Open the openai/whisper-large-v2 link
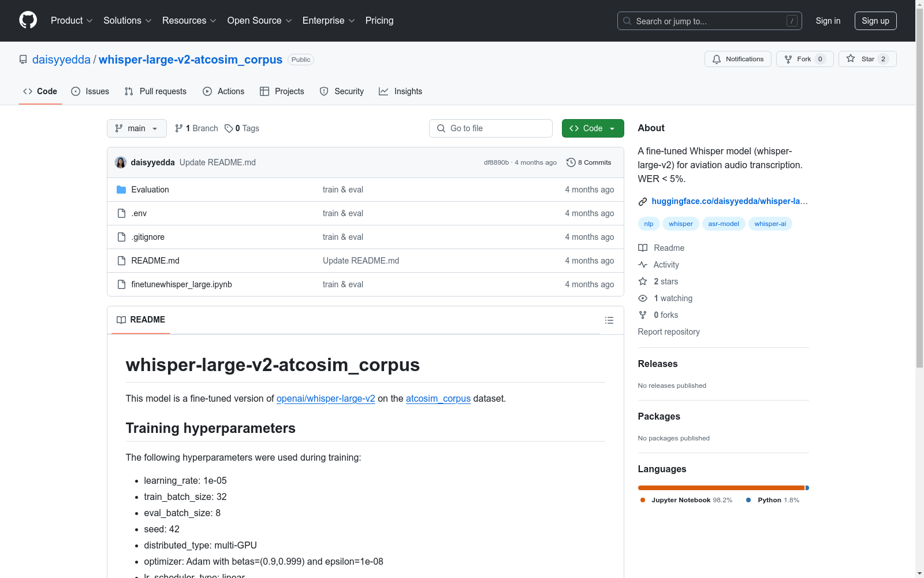 (326, 399)
